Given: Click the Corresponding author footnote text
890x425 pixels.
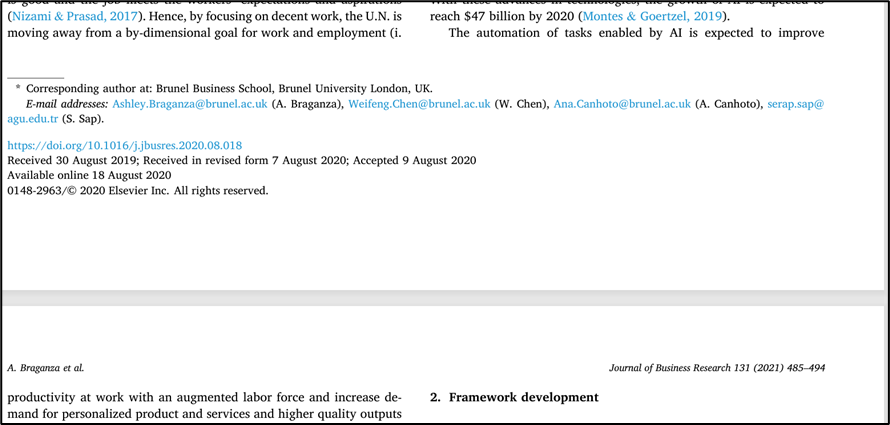Looking at the screenshot, I should click(230, 89).
